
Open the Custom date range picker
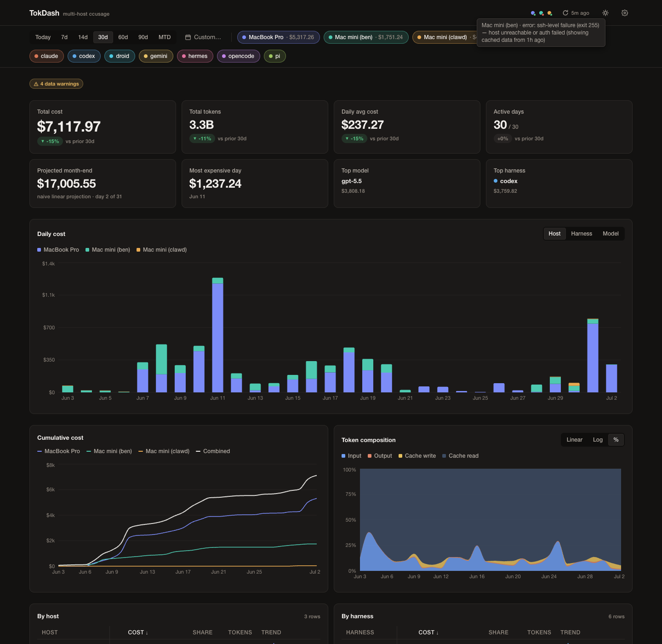tap(203, 37)
